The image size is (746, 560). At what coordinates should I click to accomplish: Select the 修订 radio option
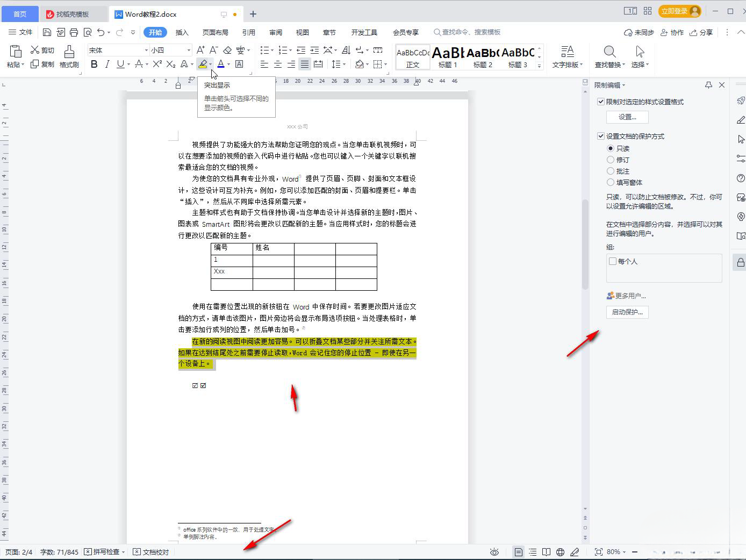[611, 160]
